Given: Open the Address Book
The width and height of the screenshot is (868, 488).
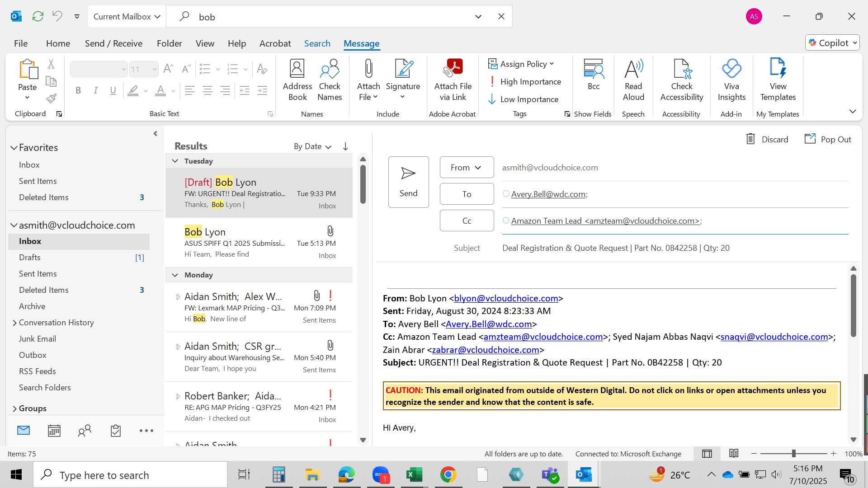Looking at the screenshot, I should pos(297,80).
